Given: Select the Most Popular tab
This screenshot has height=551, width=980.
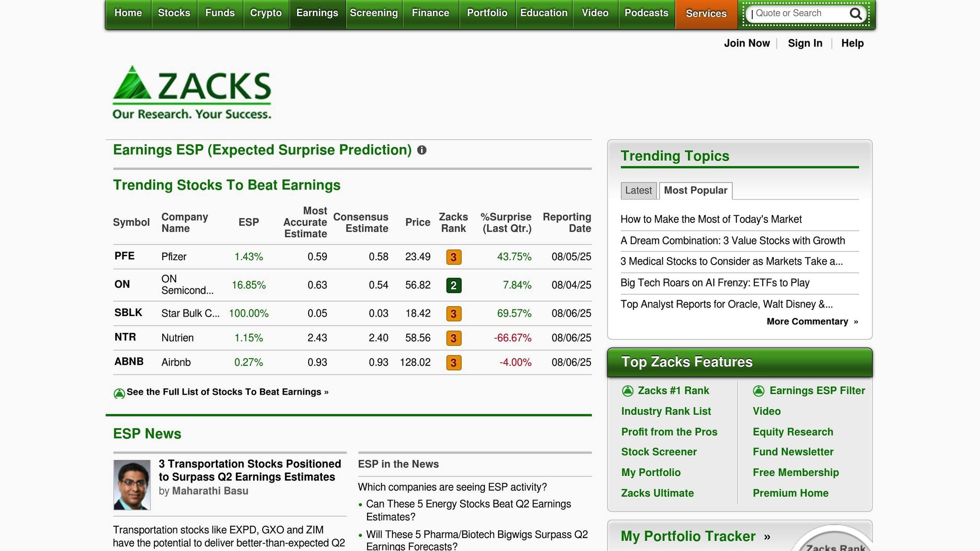Looking at the screenshot, I should coord(696,190).
